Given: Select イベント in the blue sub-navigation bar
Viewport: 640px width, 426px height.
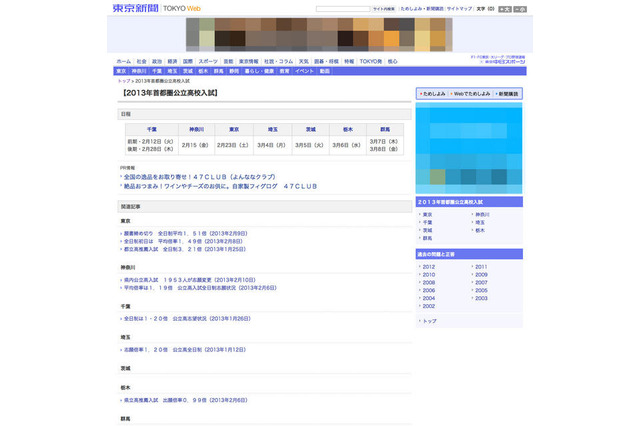Looking at the screenshot, I should pos(304,71).
